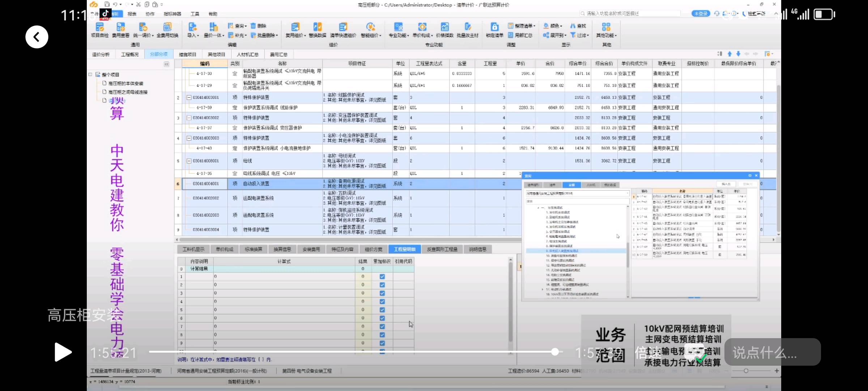Collapse item 030414003002 in the grid
The width and height of the screenshot is (868, 391).
click(189, 118)
